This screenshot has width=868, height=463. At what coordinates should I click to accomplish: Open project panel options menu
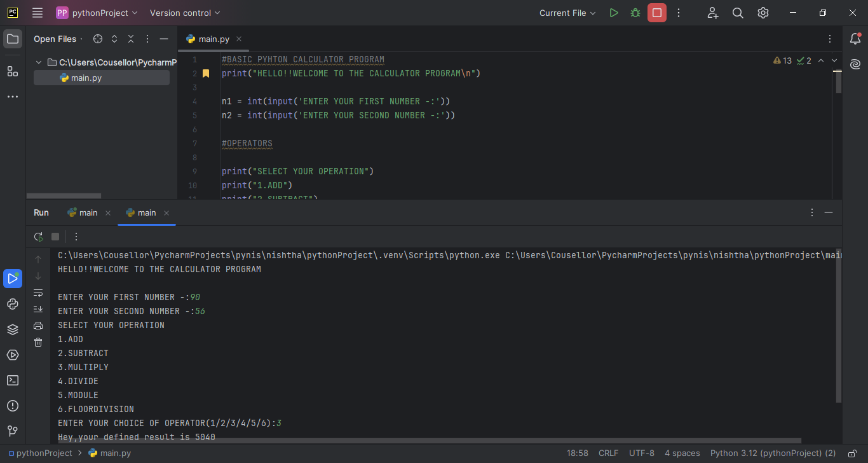147,39
